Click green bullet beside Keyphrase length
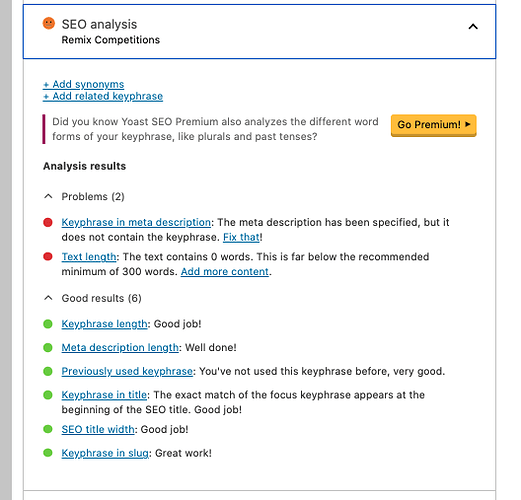Image resolution: width=521 pixels, height=500 pixels. (x=48, y=324)
